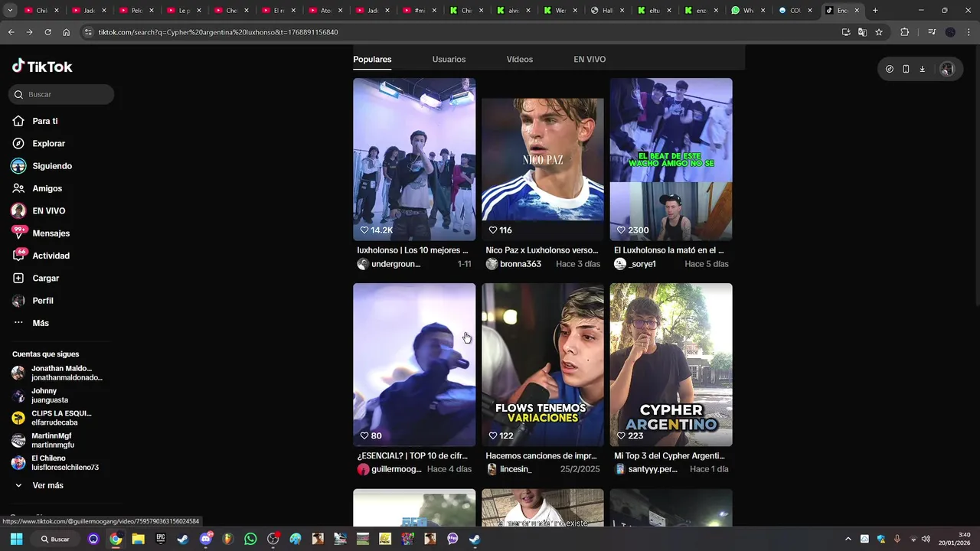Screen dimensions: 980x551
Task: Open Epic Games from the taskbar
Action: click(160, 539)
